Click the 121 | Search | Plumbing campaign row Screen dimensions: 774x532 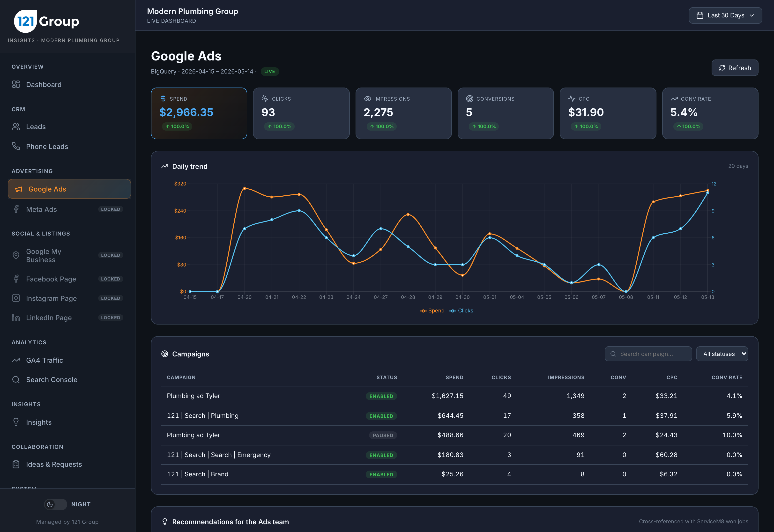tap(455, 416)
